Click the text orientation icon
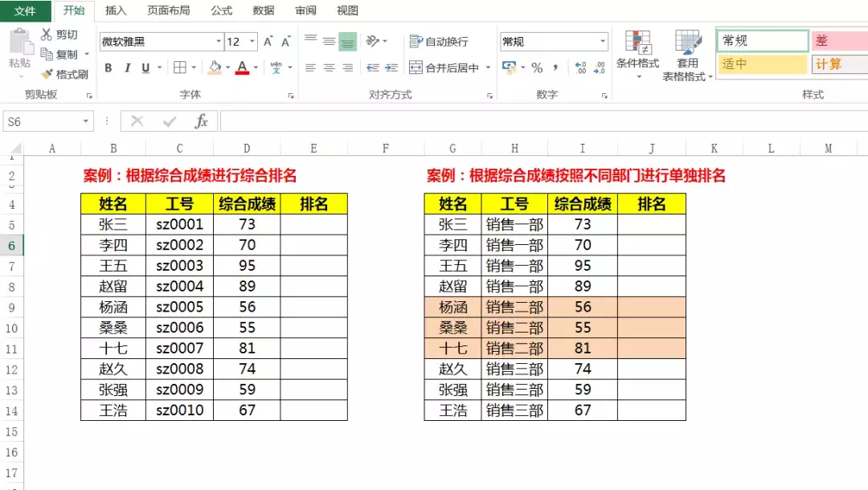 tap(373, 41)
